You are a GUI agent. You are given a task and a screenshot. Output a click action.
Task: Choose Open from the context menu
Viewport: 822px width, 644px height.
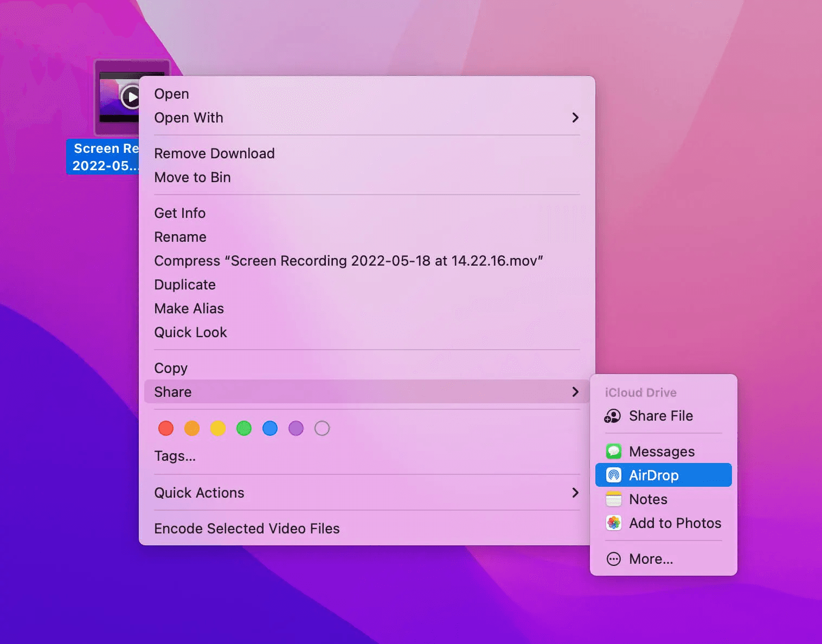pos(367,94)
